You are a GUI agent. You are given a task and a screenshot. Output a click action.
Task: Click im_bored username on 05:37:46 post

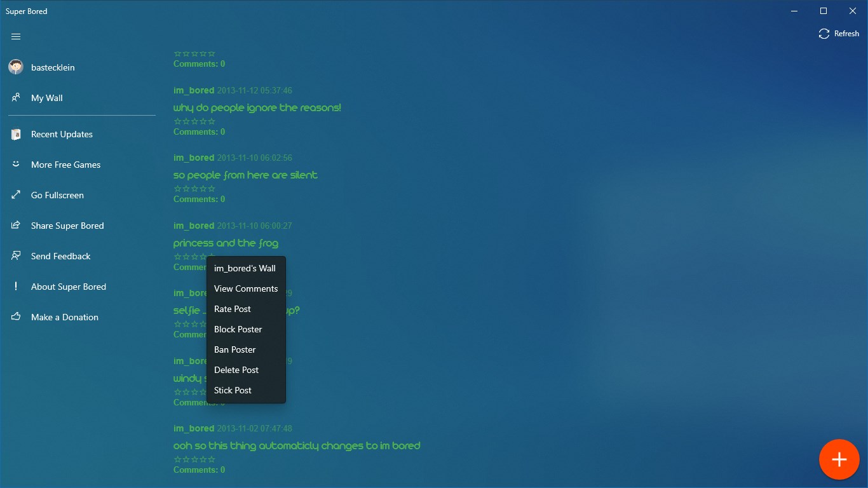(x=194, y=90)
